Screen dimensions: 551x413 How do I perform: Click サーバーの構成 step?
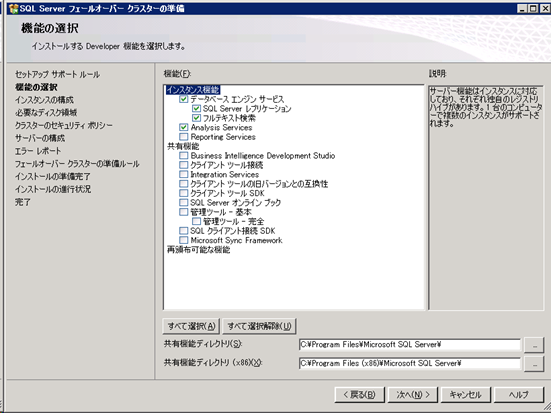(x=40, y=138)
